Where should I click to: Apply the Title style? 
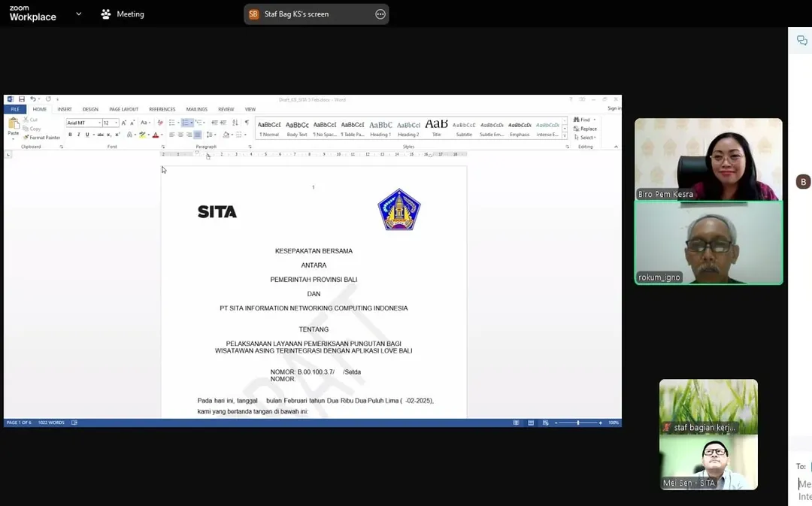[437, 129]
